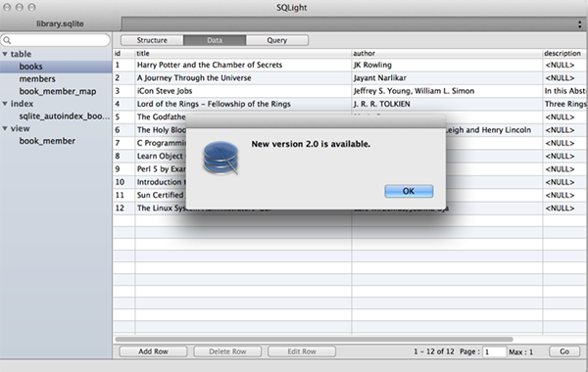Click the id column header
Viewport: 588px width, 372px height.
pos(124,53)
